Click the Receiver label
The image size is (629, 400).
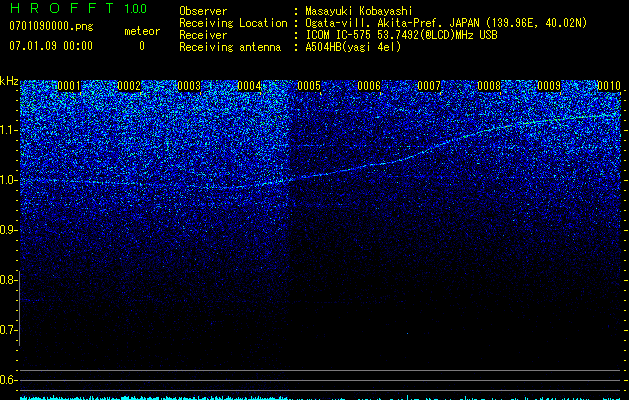203,35
